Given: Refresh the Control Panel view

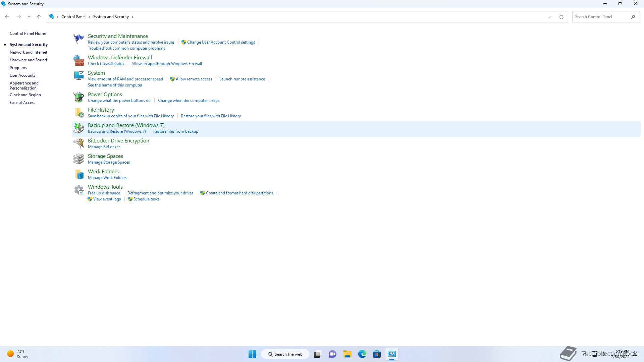Looking at the screenshot, I should pyautogui.click(x=561, y=17).
